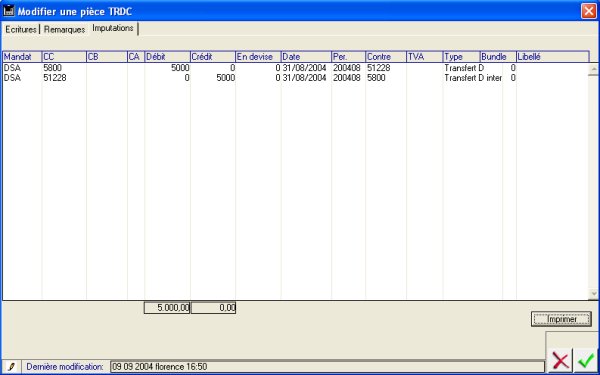Click the En devise column header

(x=258, y=57)
